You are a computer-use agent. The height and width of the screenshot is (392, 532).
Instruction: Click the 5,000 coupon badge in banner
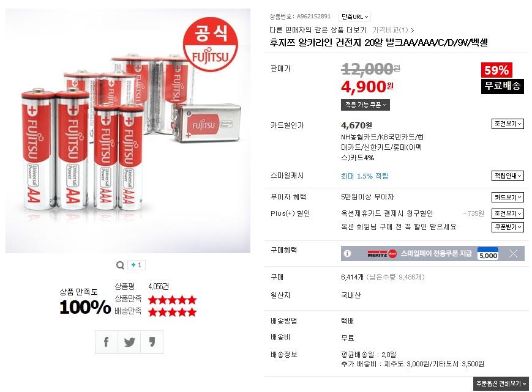point(489,254)
